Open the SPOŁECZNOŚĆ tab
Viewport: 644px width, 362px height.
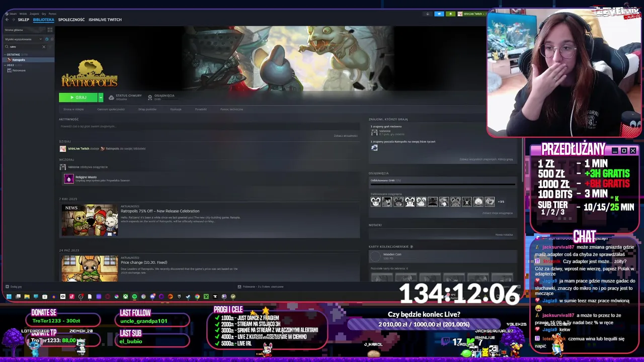tap(71, 20)
